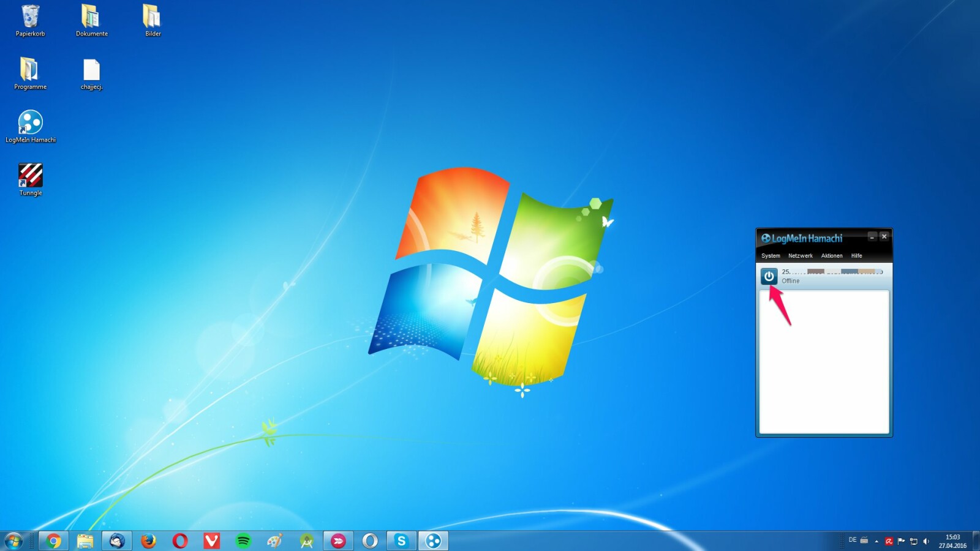The height and width of the screenshot is (551, 980).
Task: Open the System menu in Hamachi
Action: click(771, 256)
